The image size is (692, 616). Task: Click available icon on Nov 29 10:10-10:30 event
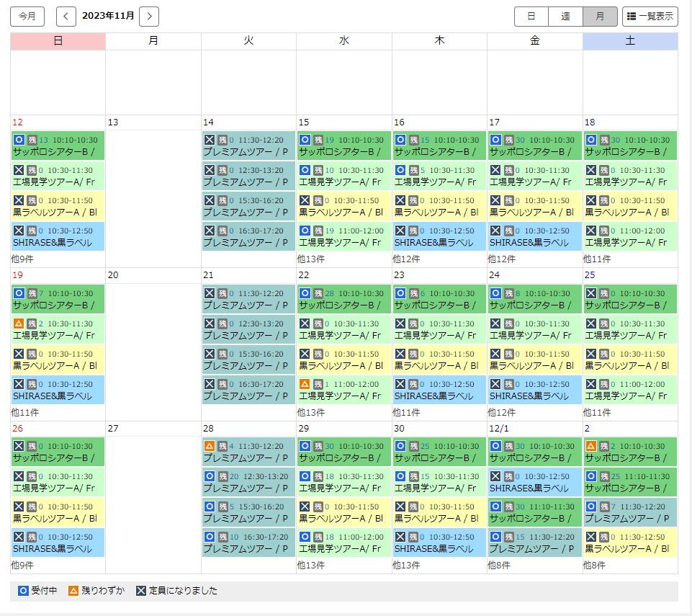tap(305, 446)
